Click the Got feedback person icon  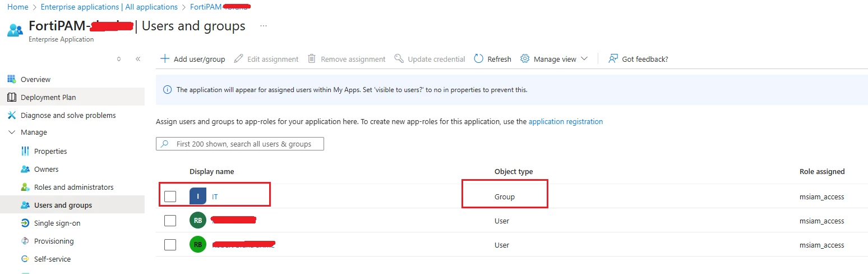pos(613,58)
